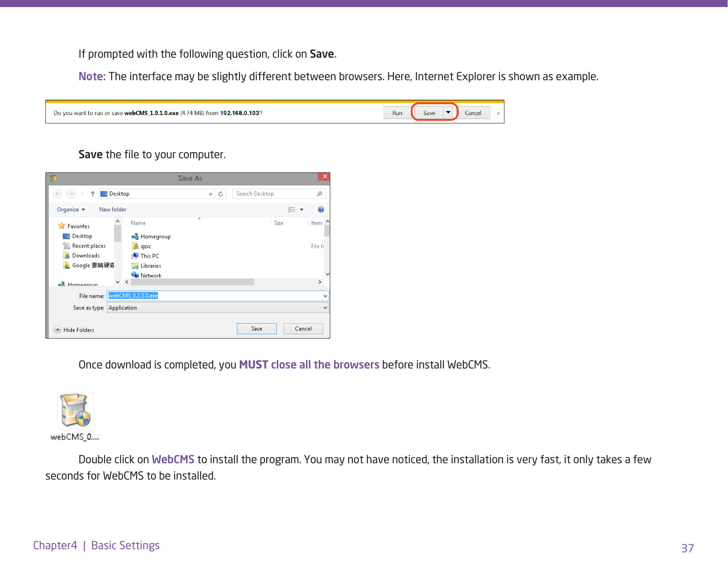Select Libraries in the file list
The height and width of the screenshot is (562, 728).
(x=151, y=266)
